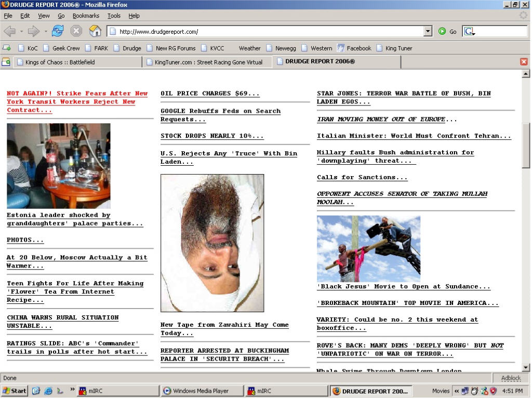The width and height of the screenshot is (532, 399).
Task: Open the Bookmarks menu
Action: click(x=86, y=16)
